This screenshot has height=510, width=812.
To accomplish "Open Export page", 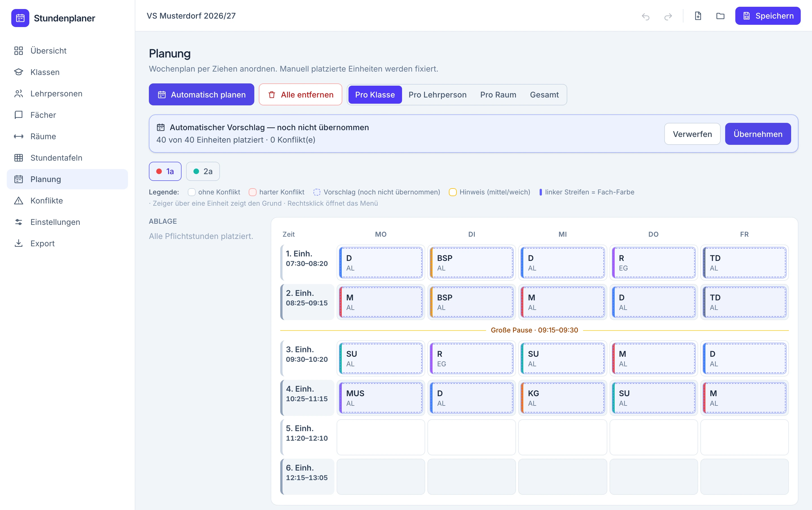I will 67,243.
